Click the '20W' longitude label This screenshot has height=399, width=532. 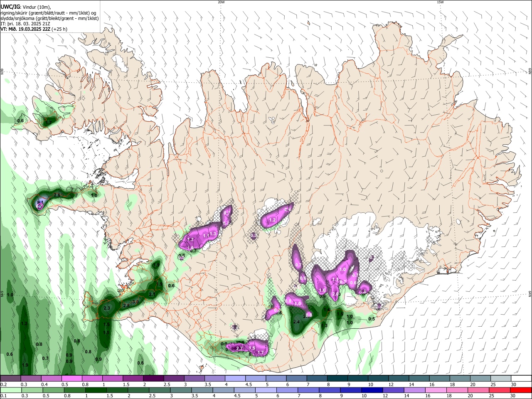point(221,2)
